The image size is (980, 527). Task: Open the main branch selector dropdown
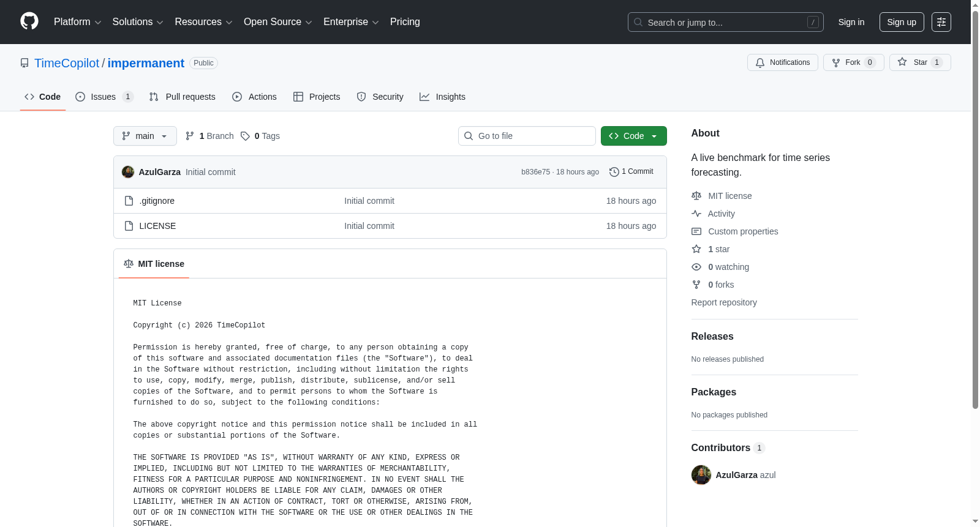coord(145,136)
